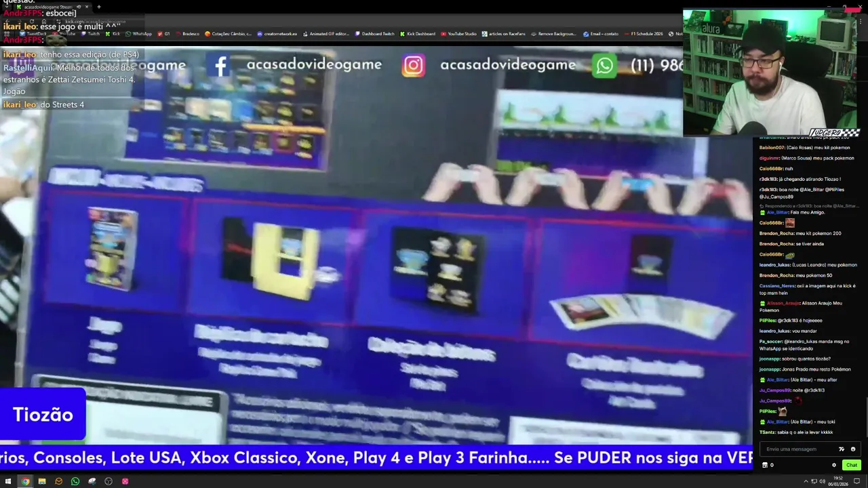Click the WhatsApp icon in the stream banner
The width and height of the screenshot is (868, 488).
[604, 65]
